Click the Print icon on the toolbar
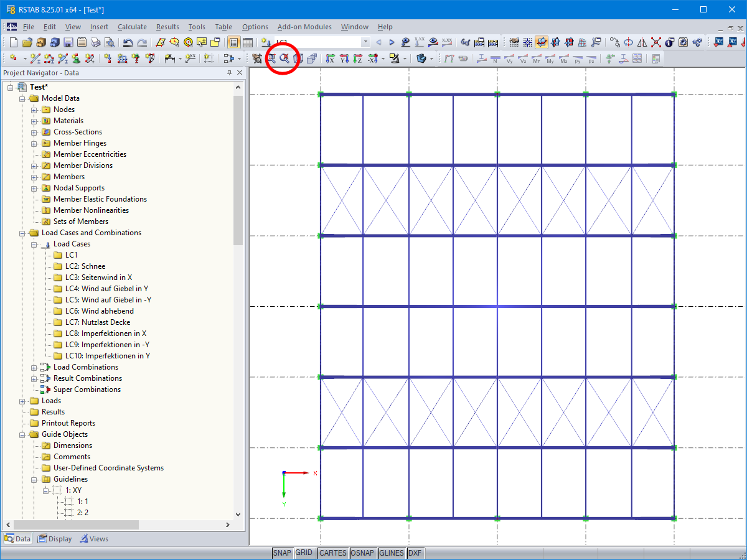This screenshot has width=747, height=560. (95, 42)
